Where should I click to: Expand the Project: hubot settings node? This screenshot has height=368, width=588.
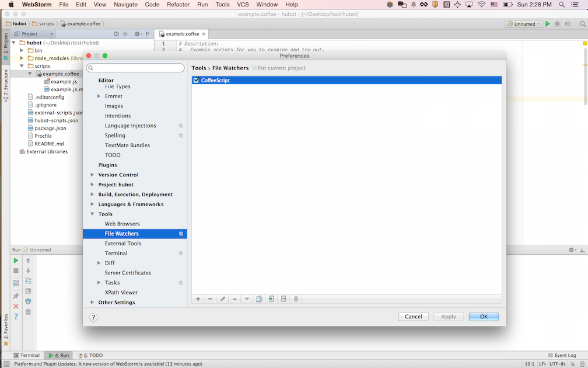(x=92, y=185)
